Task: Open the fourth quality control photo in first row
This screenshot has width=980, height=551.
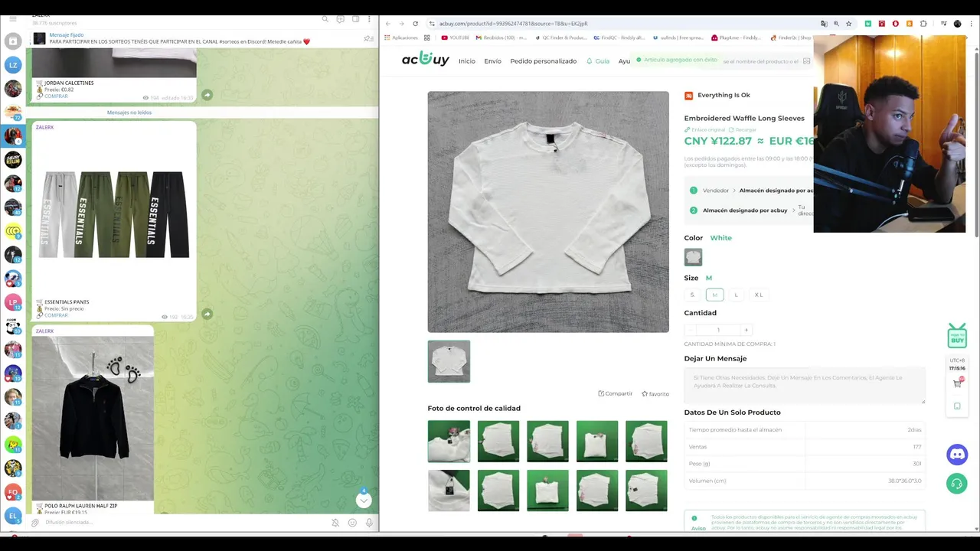Action: pos(597,442)
